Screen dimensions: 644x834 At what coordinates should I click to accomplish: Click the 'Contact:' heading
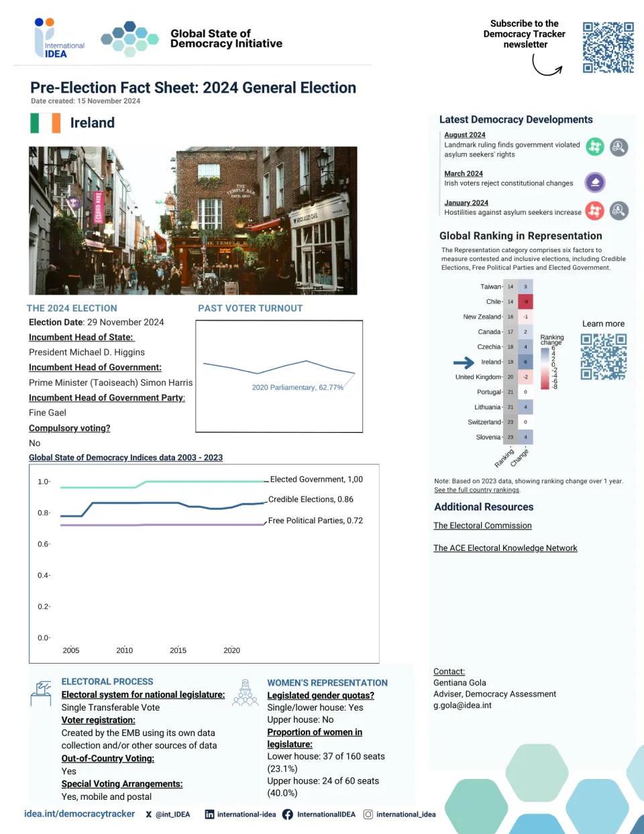click(x=449, y=672)
